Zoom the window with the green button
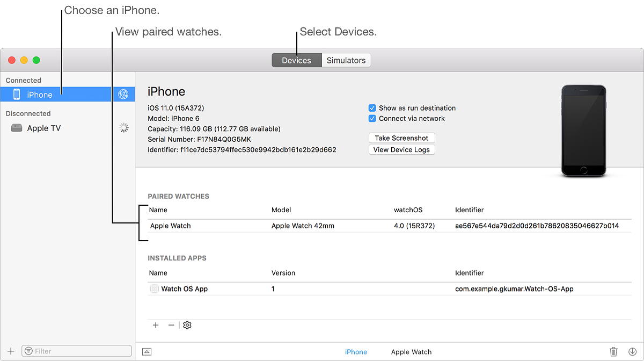Screen dimensions: 644x361 (36, 60)
